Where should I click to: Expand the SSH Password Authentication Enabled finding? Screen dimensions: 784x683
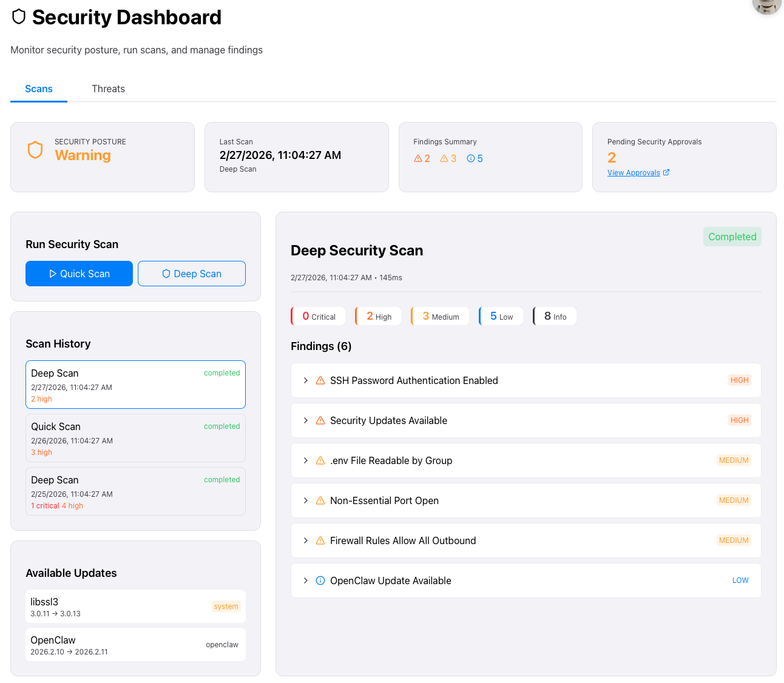306,380
